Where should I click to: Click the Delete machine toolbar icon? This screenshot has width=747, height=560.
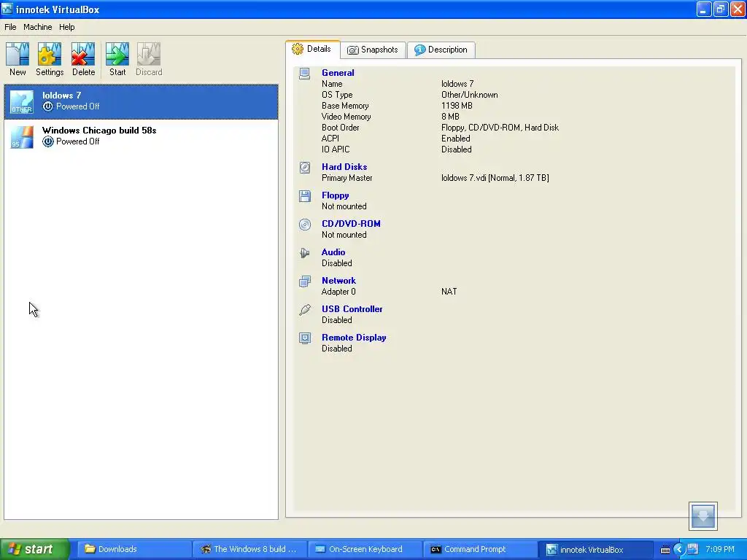[83, 54]
